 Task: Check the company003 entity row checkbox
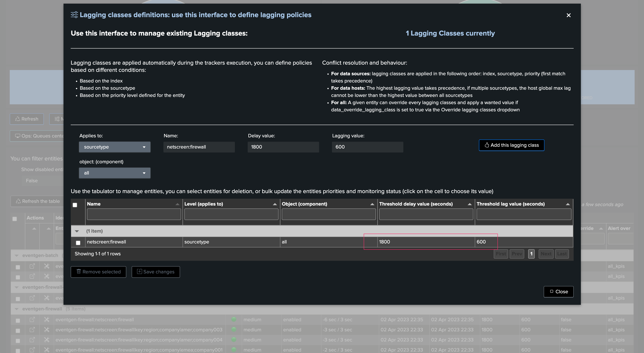(18, 330)
